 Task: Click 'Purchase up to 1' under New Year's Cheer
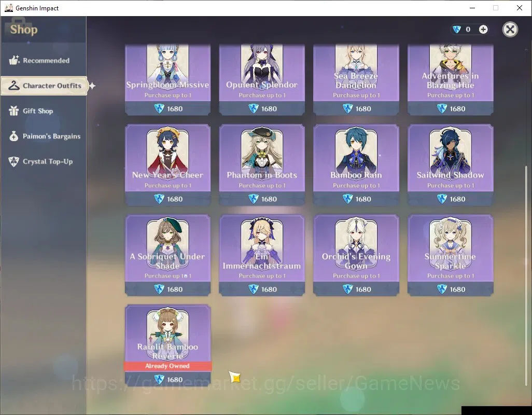click(168, 186)
